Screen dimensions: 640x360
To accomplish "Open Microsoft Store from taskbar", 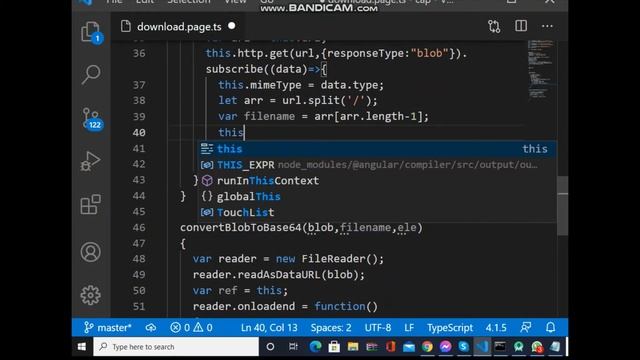I will click(x=334, y=347).
